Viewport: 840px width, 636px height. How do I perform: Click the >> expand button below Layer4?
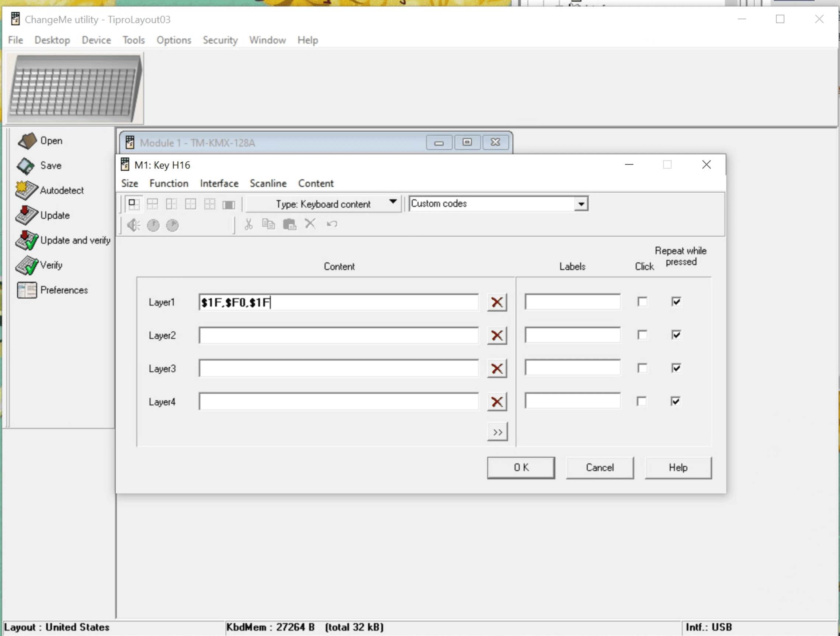pos(497,431)
